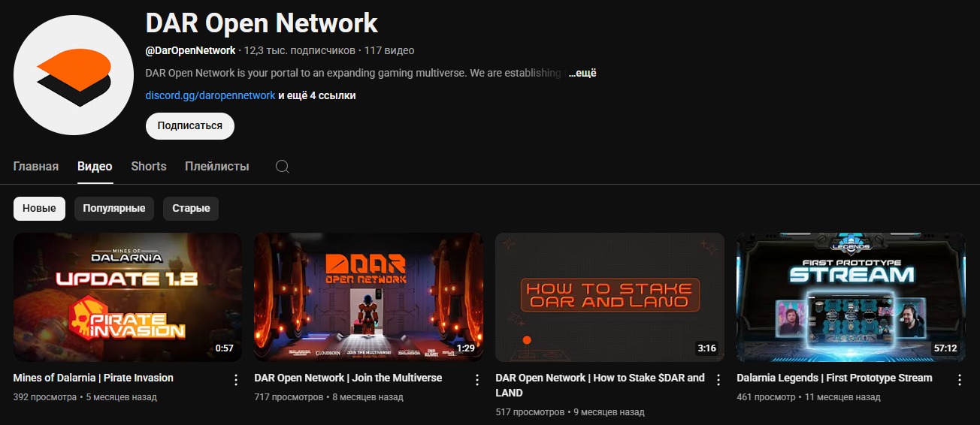Click the 1:29 duration badge
This screenshot has width=980, height=425.
[465, 348]
